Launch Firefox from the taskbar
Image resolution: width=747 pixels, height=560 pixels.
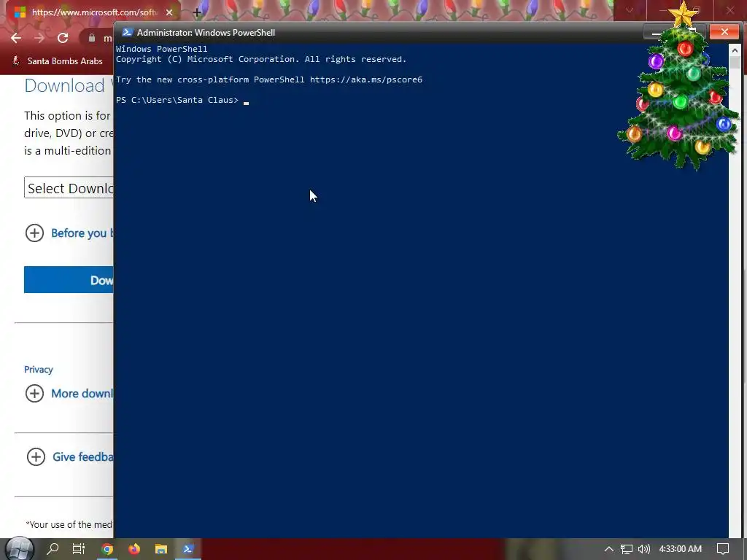coord(134,549)
